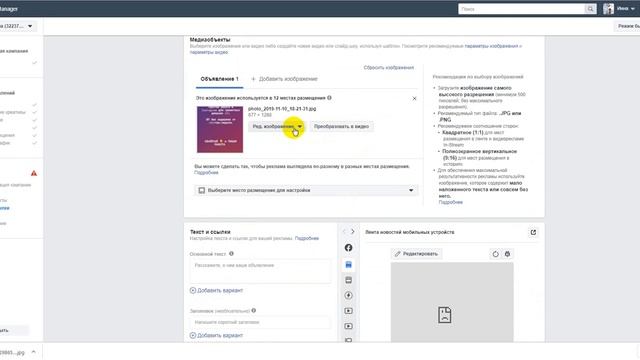The height and width of the screenshot is (360, 640).
Task: Focus the Основной текст text area
Action: pos(260,270)
